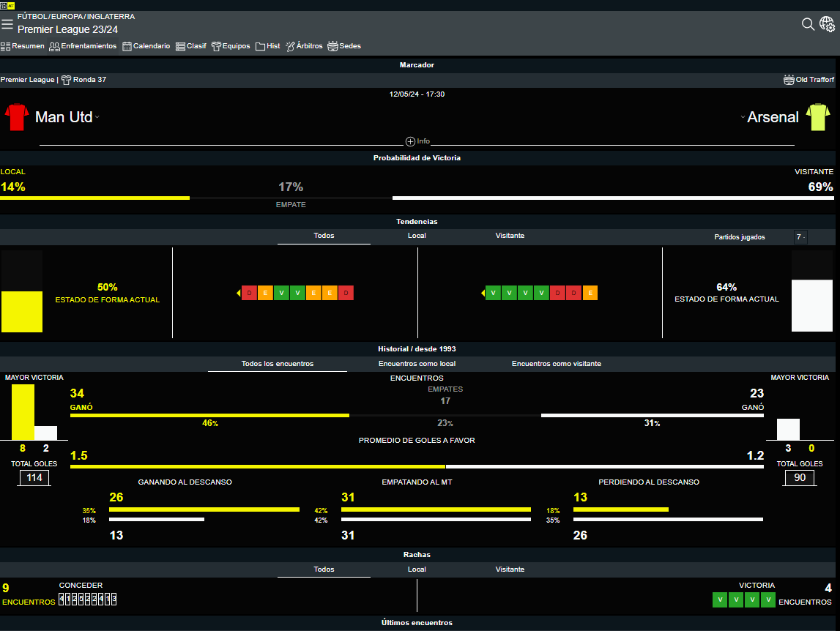The width and height of the screenshot is (840, 631).
Task: Click the yellow local win probability bar
Action: 95,198
